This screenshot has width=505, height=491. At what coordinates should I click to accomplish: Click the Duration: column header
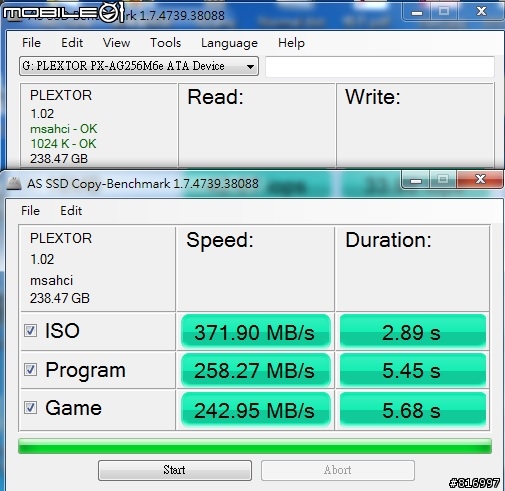point(388,240)
